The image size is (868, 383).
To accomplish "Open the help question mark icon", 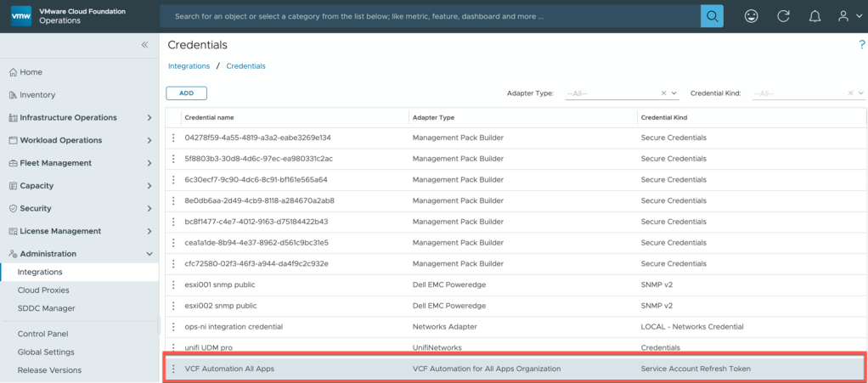I will (x=862, y=45).
